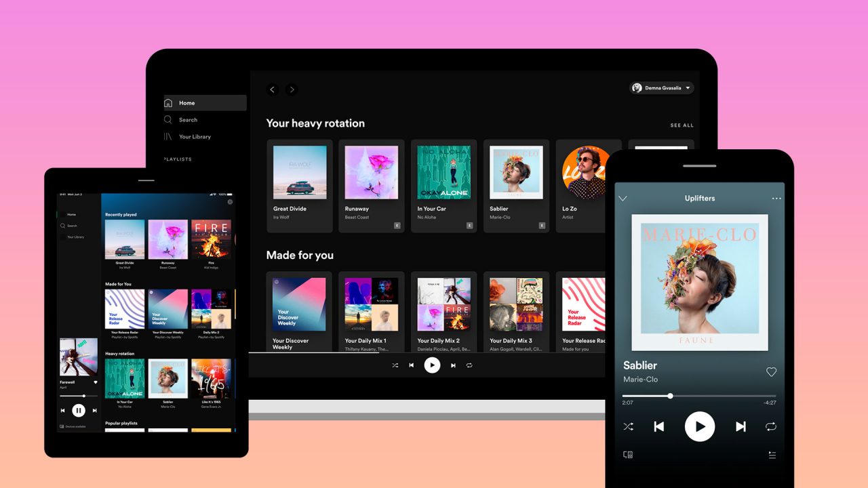Open Home in the laptop sidebar
The height and width of the screenshot is (488, 868).
tap(205, 103)
